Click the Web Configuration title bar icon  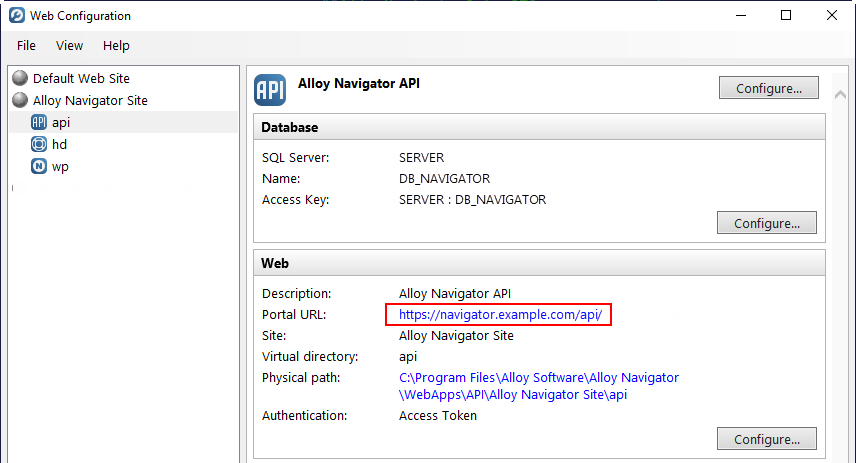[x=16, y=15]
